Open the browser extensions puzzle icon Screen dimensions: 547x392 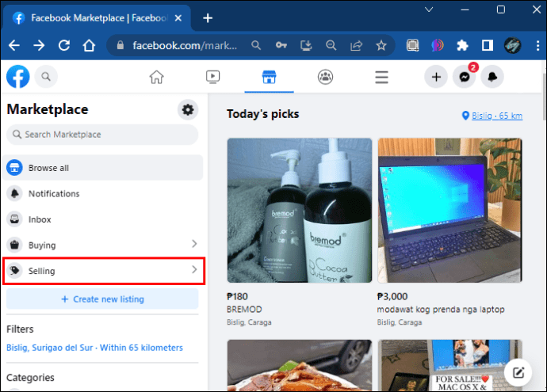[x=462, y=45]
